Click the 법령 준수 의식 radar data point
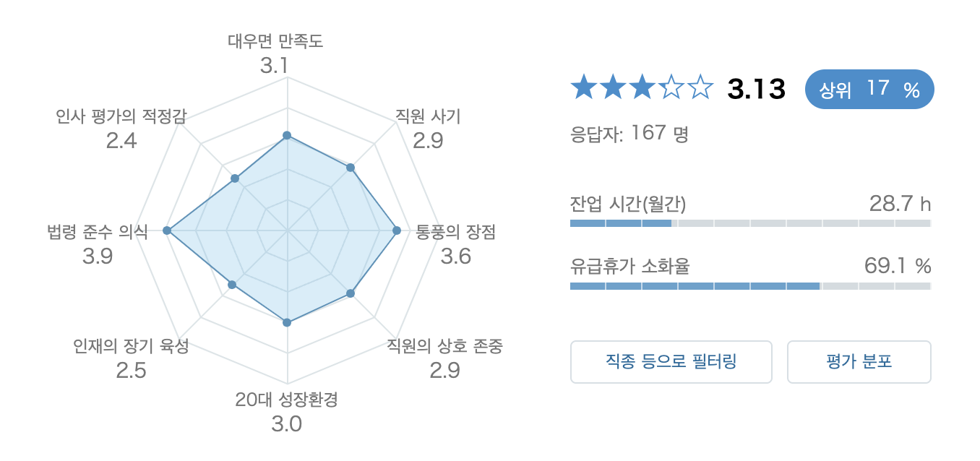980x461 pixels. click(167, 231)
